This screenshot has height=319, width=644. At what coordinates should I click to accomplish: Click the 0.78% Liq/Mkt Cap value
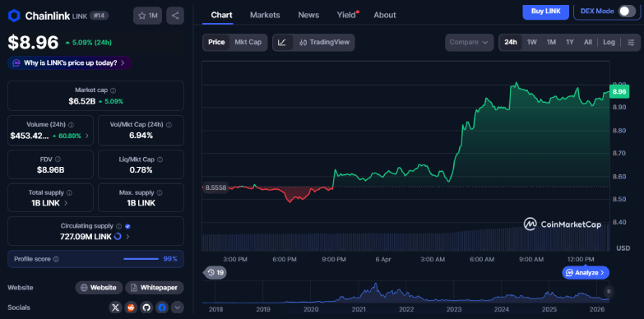[x=141, y=169]
